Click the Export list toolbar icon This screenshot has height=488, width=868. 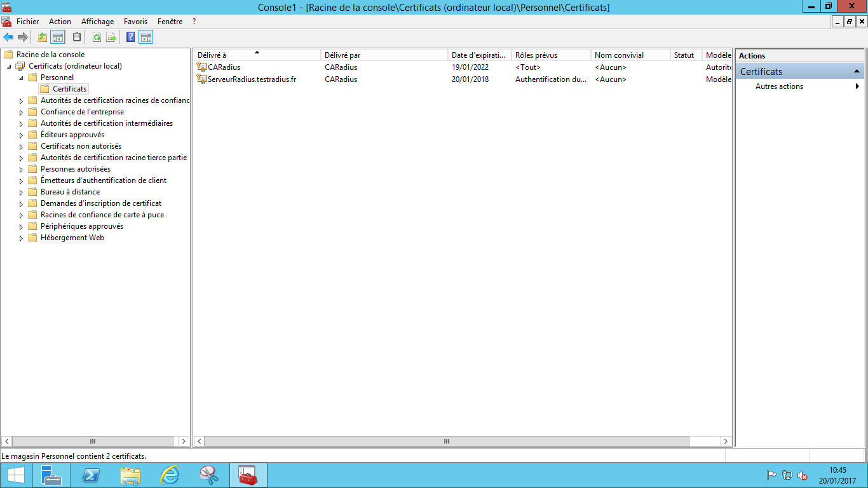coord(111,37)
